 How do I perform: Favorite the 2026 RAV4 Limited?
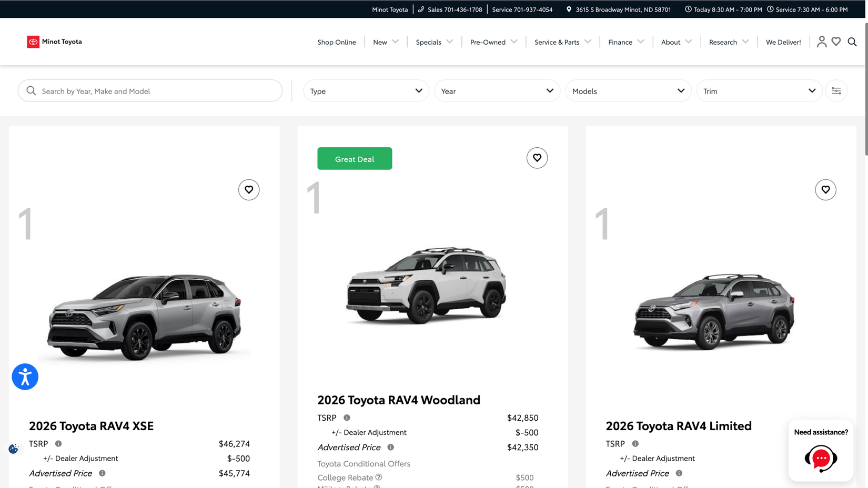click(826, 190)
